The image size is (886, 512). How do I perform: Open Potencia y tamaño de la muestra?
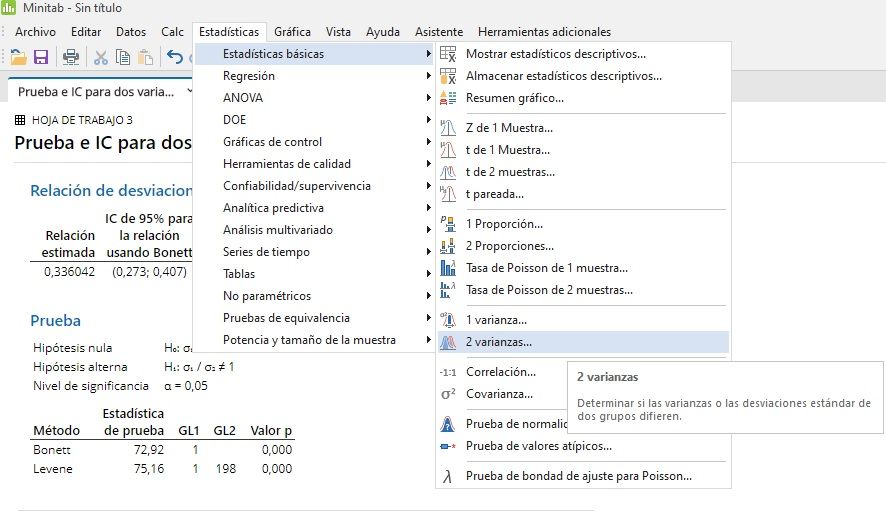(x=313, y=340)
